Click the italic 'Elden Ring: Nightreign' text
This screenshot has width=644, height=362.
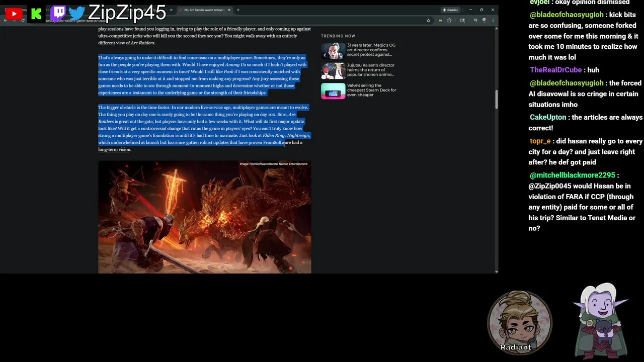pos(286,135)
